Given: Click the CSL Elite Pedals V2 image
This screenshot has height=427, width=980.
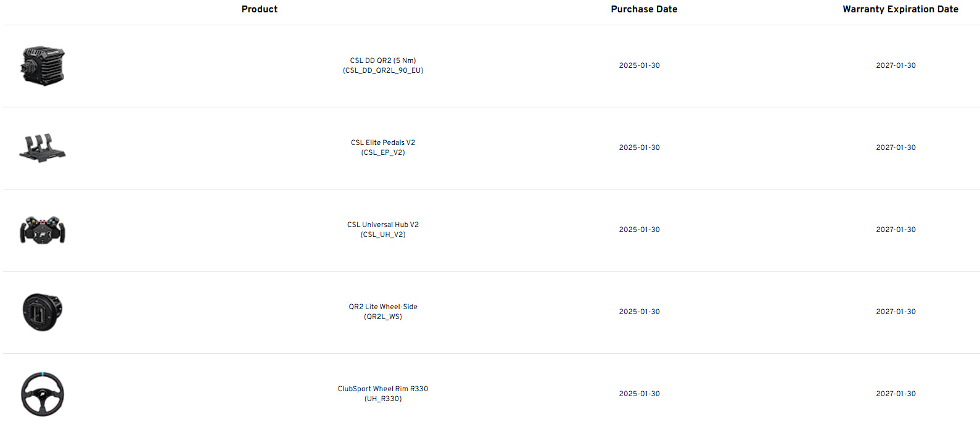Looking at the screenshot, I should point(43,148).
